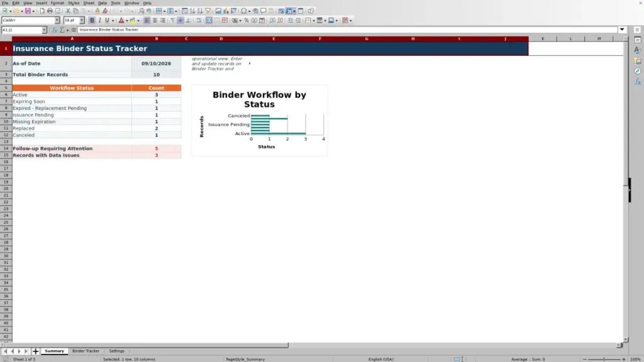The height and width of the screenshot is (362, 644).
Task: Open the Font Name dropdown for Calibri
Action: pos(57,20)
